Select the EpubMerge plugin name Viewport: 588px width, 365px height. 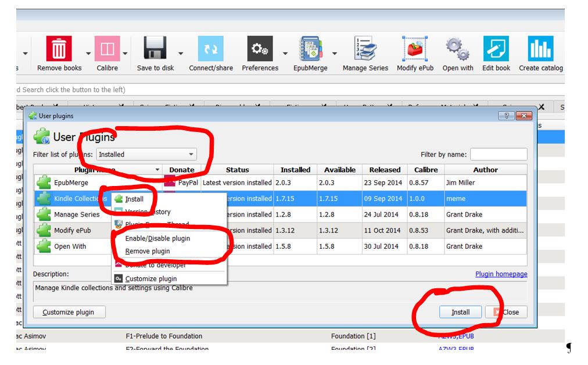click(x=71, y=182)
